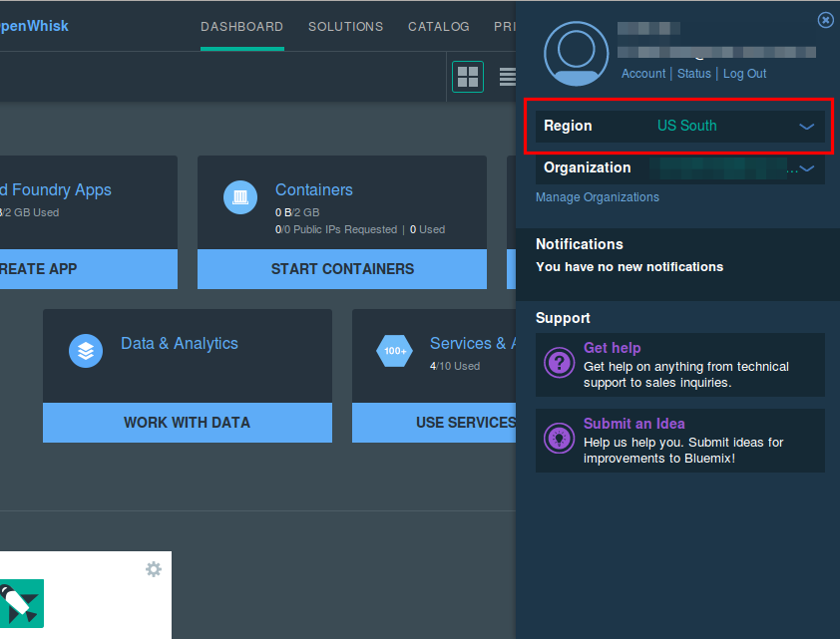
Task: Click the WORK WITH DATA button
Action: [x=188, y=423]
